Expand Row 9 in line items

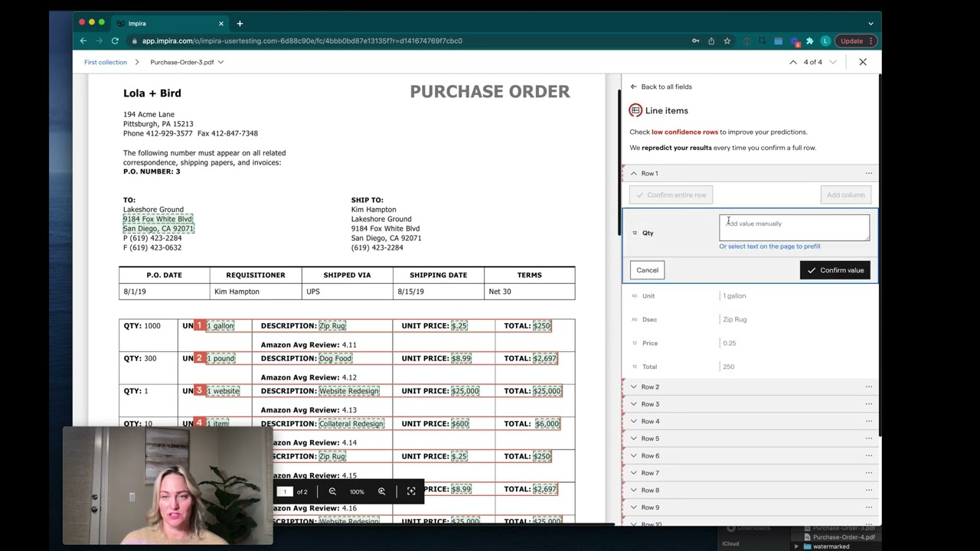[634, 507]
